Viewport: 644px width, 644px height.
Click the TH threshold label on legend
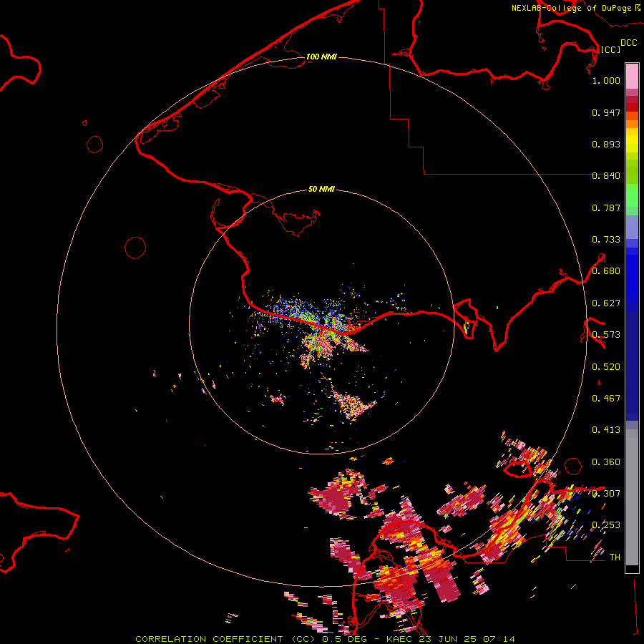click(x=615, y=557)
